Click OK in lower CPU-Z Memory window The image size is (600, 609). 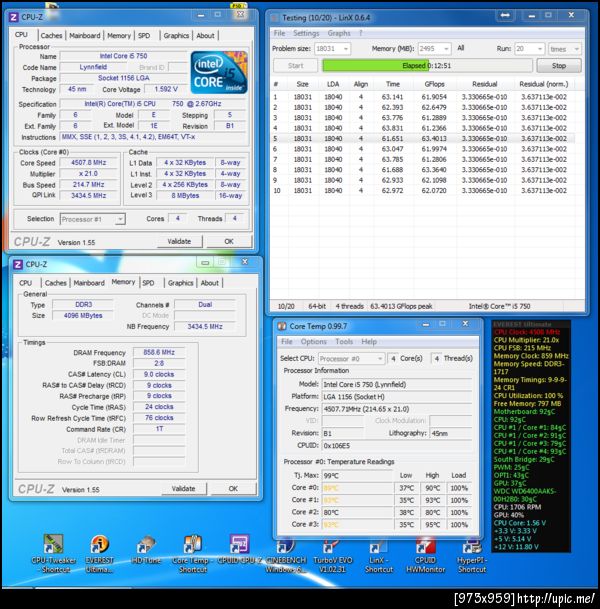tap(233, 489)
